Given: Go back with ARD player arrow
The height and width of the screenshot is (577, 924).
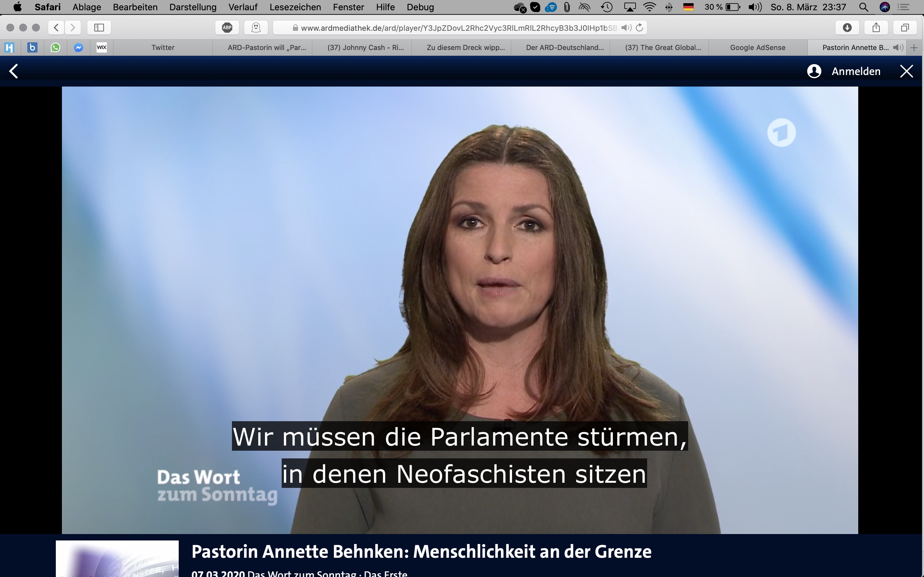Looking at the screenshot, I should tap(14, 71).
